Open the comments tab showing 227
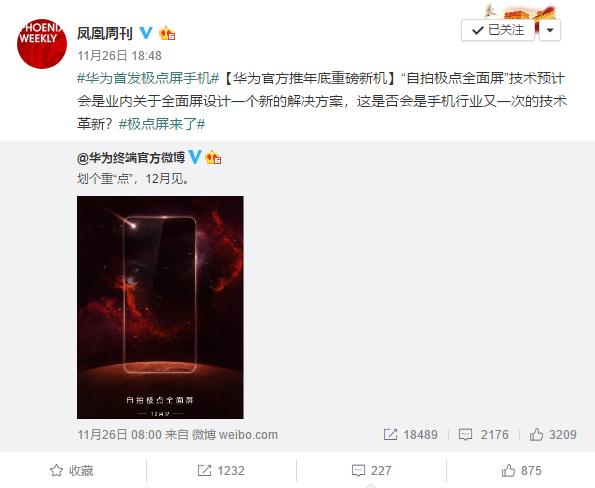 click(x=371, y=471)
